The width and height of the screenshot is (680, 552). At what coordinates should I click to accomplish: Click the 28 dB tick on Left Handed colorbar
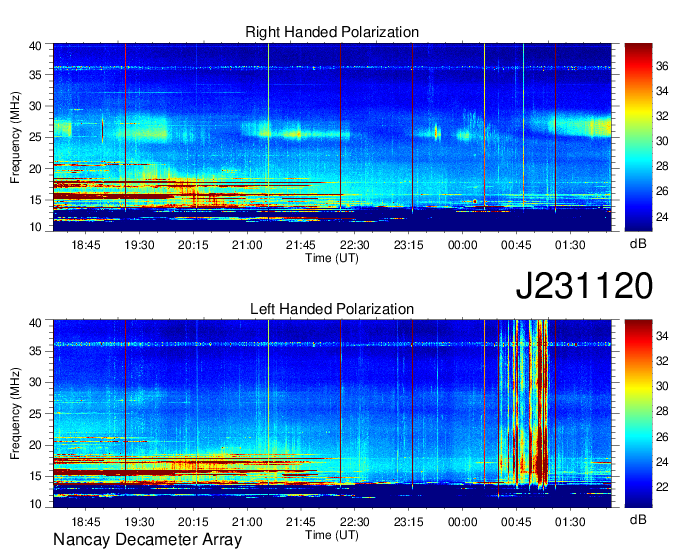tap(662, 412)
